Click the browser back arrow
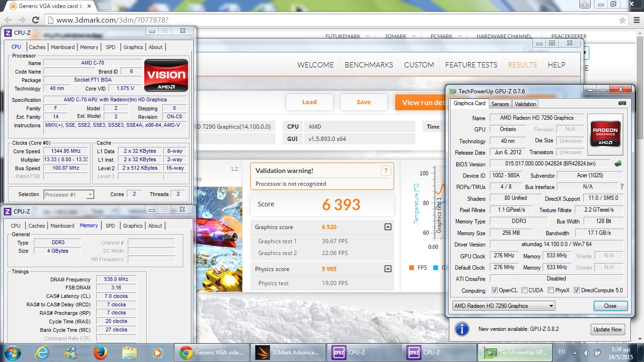644x362 pixels. pyautogui.click(x=8, y=20)
